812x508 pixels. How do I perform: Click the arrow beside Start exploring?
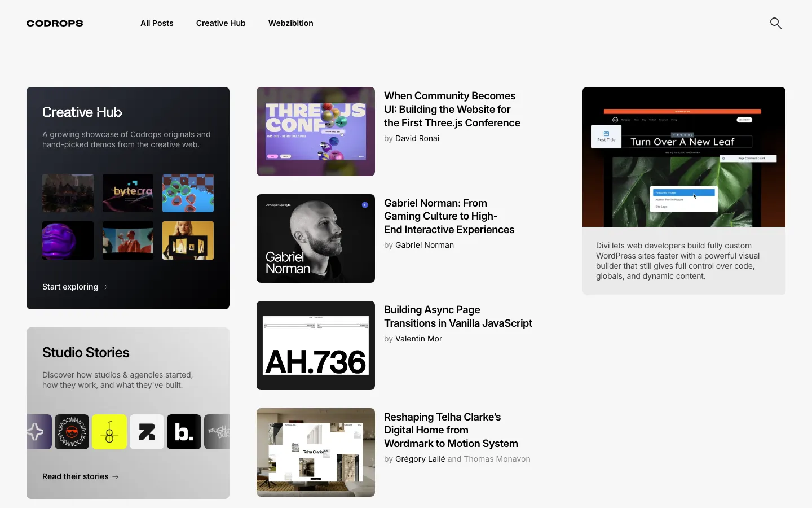coord(105,287)
